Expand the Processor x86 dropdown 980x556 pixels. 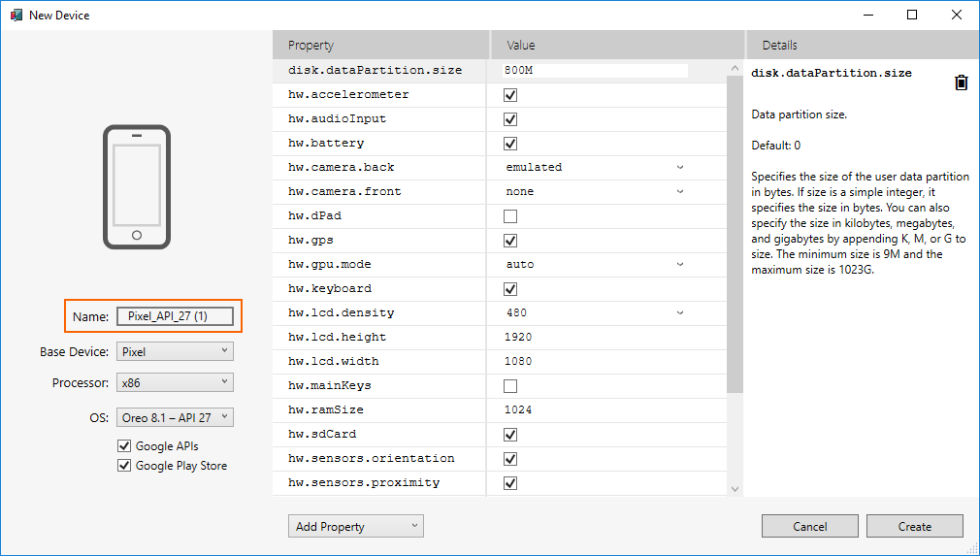(175, 382)
